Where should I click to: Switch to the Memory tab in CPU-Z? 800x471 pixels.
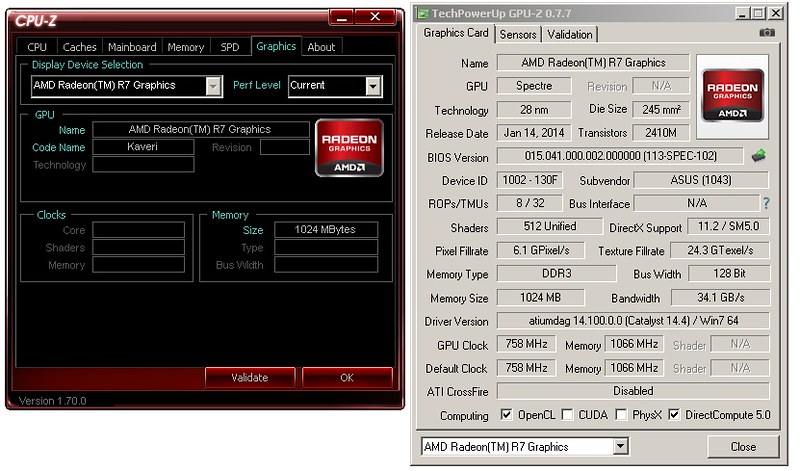pyautogui.click(x=186, y=47)
